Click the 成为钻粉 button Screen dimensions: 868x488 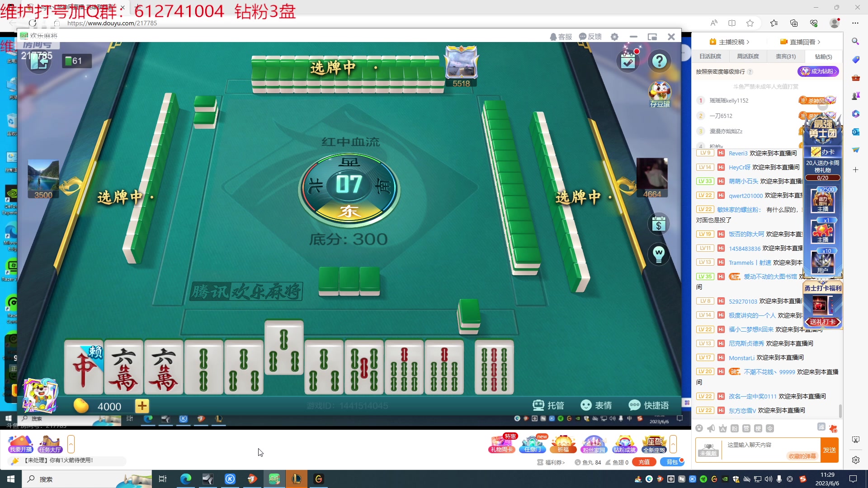(818, 71)
